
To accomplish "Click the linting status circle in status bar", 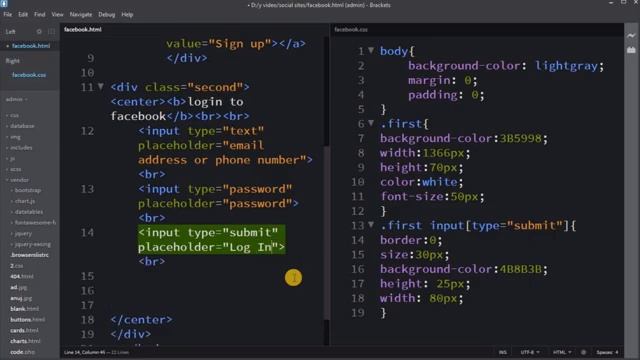I will click(583, 352).
